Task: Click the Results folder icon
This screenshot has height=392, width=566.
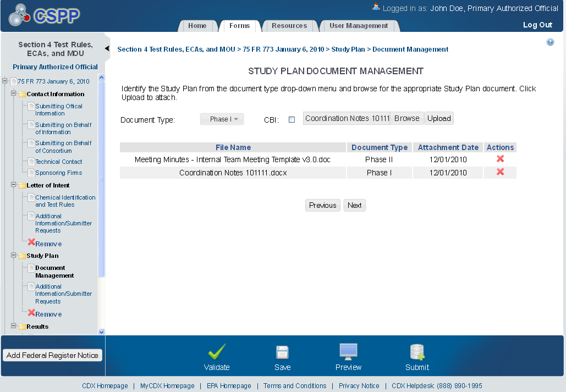Action: tap(23, 327)
